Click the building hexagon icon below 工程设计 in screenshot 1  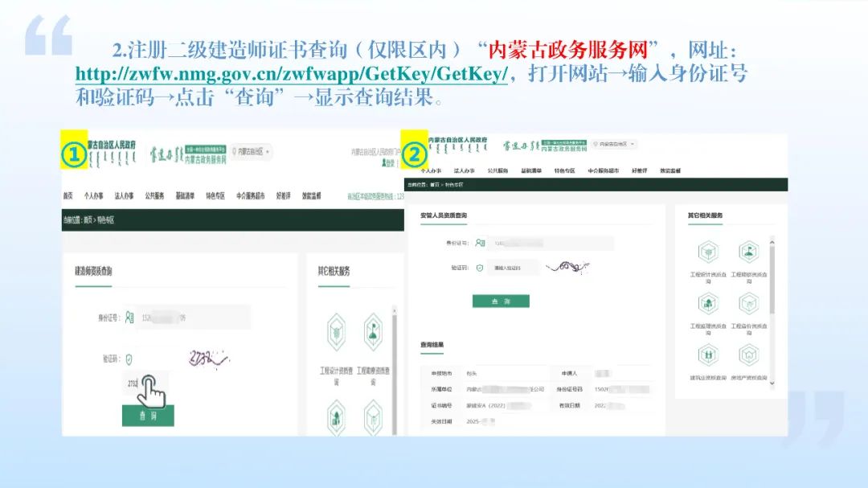pyautogui.click(x=337, y=417)
